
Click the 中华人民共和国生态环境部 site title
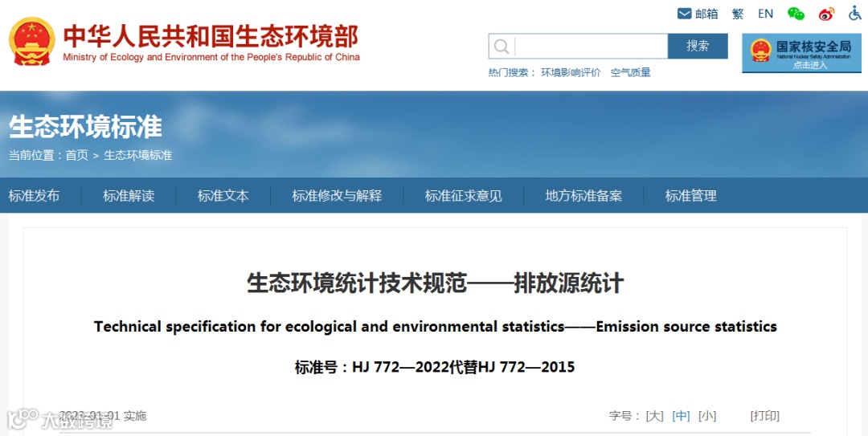pos(211,36)
